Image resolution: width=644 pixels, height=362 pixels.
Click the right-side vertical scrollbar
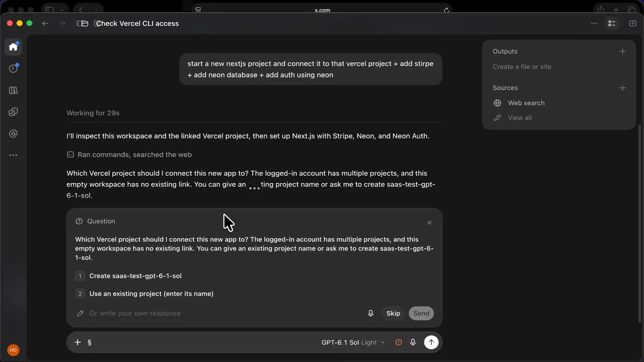[x=640, y=223]
